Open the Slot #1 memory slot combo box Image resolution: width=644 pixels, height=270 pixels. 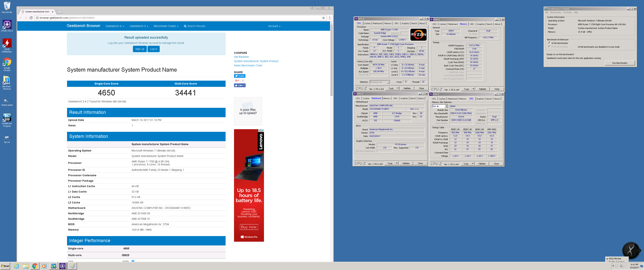pos(440,106)
